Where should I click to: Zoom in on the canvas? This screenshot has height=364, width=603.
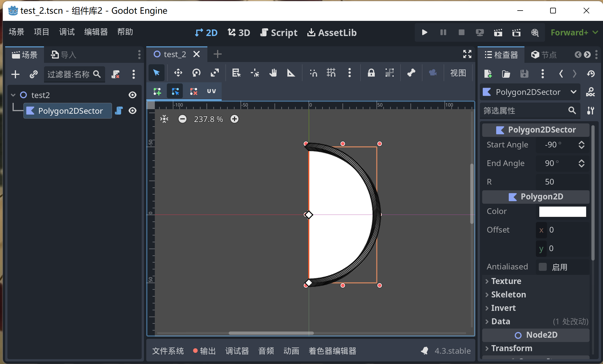[235, 119]
